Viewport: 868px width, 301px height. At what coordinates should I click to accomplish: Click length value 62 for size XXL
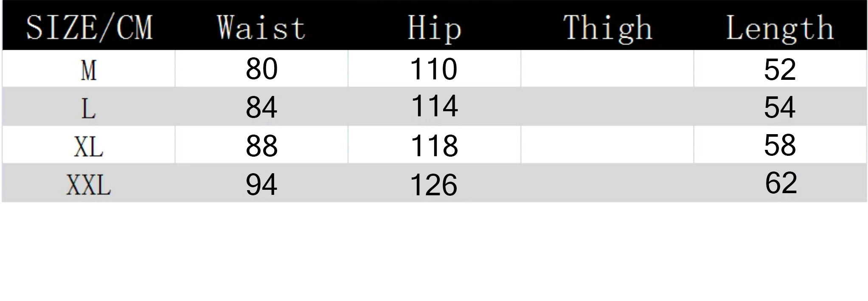(x=781, y=183)
